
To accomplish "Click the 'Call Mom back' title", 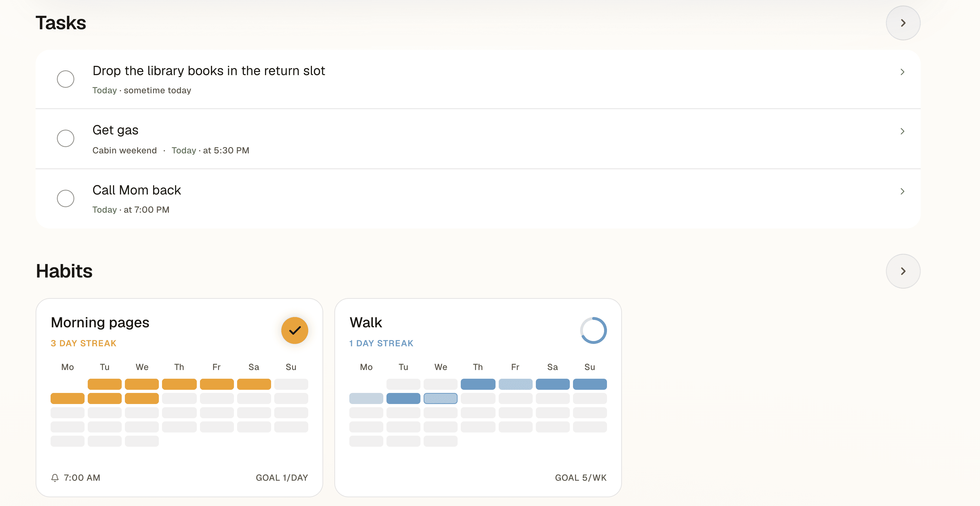I will [136, 190].
